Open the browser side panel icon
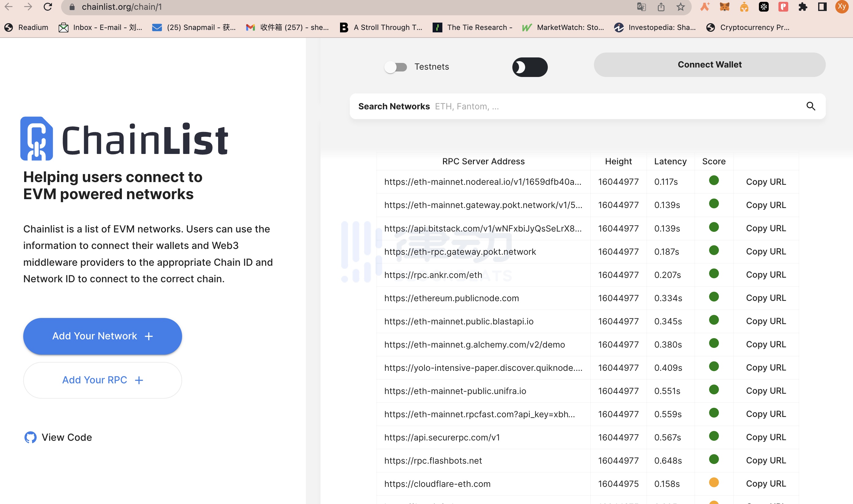 pos(822,7)
